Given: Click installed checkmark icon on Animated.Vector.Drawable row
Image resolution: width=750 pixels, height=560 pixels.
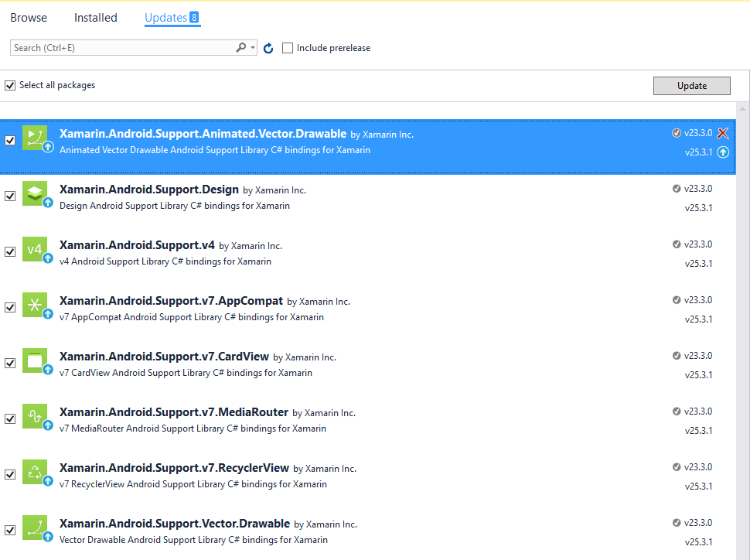Looking at the screenshot, I should [x=677, y=133].
